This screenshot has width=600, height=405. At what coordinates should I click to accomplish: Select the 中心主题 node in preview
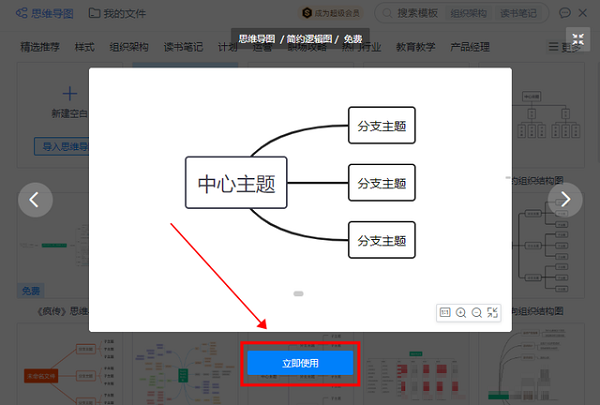tap(236, 183)
